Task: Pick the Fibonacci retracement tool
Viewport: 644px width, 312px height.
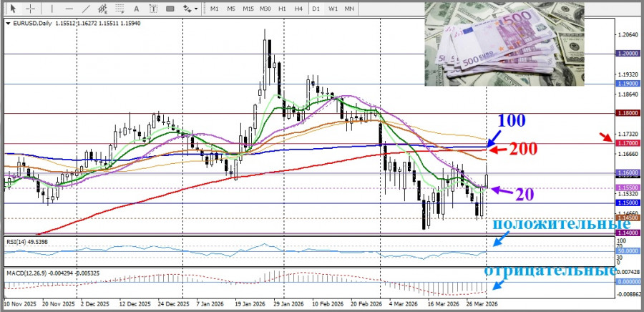Action: (119, 8)
